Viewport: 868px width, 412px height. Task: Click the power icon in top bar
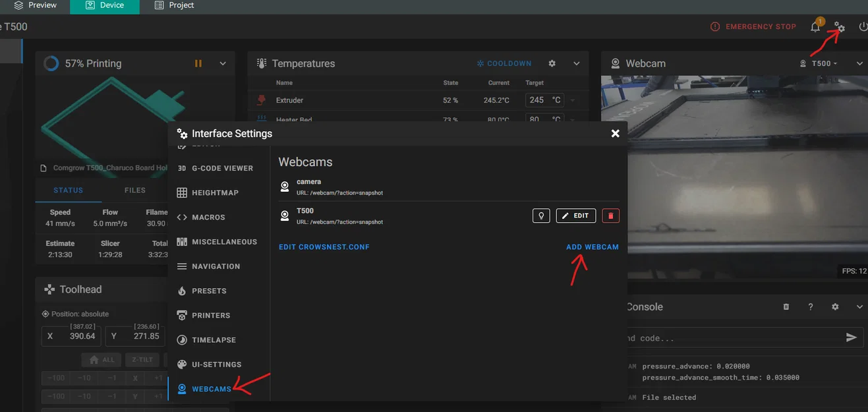[x=863, y=27]
